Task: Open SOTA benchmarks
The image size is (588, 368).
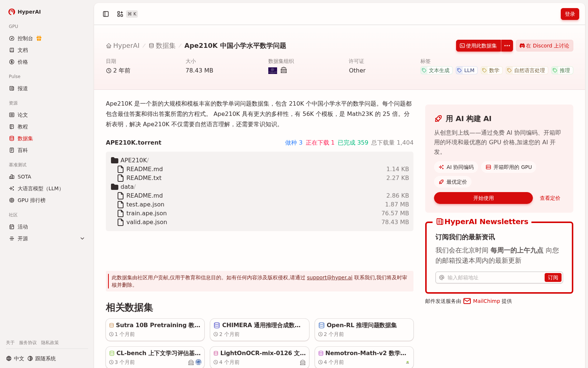Action: [47, 177]
